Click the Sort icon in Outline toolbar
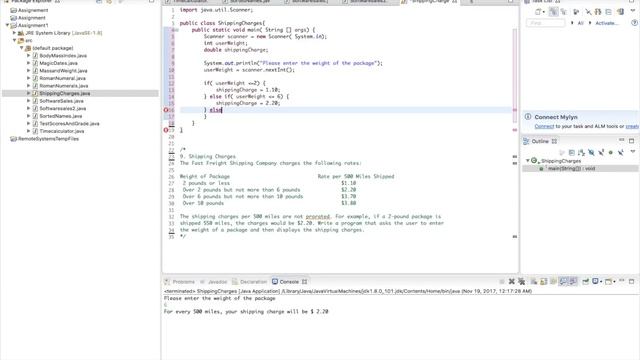640x360 pixels. (581, 152)
